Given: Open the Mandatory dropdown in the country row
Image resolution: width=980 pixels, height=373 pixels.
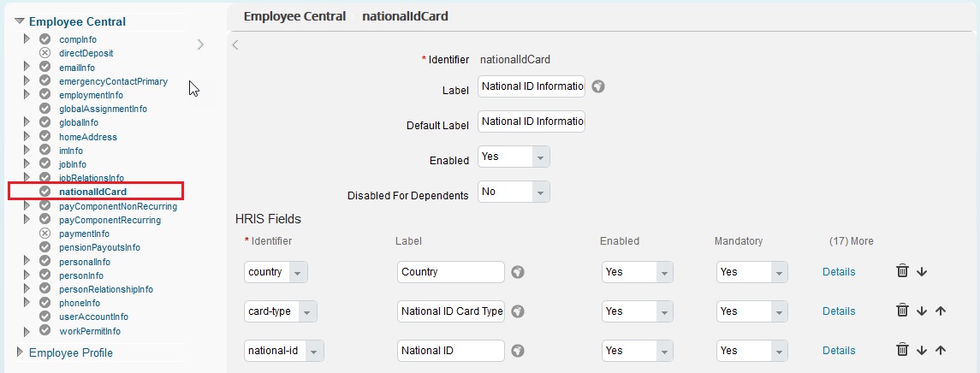Looking at the screenshot, I should click(751, 272).
